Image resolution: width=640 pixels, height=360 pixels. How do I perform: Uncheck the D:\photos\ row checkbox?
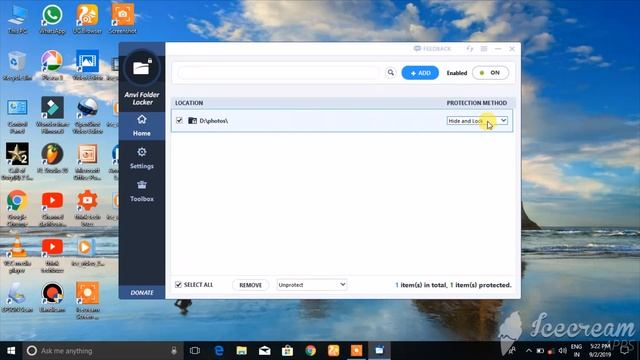[179, 120]
